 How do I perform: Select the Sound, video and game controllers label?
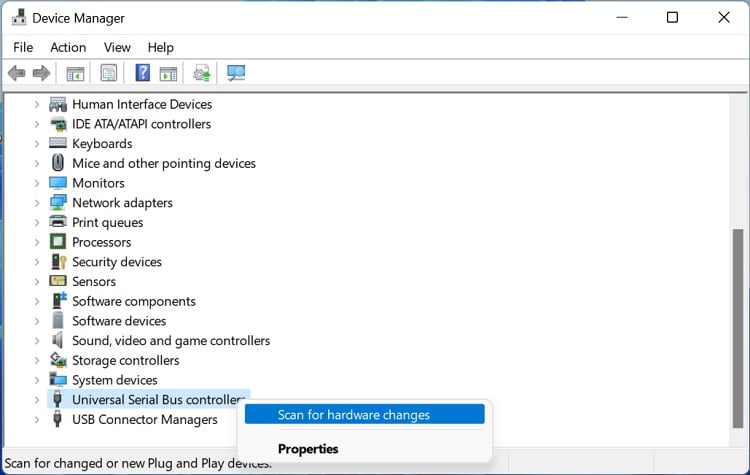171,341
